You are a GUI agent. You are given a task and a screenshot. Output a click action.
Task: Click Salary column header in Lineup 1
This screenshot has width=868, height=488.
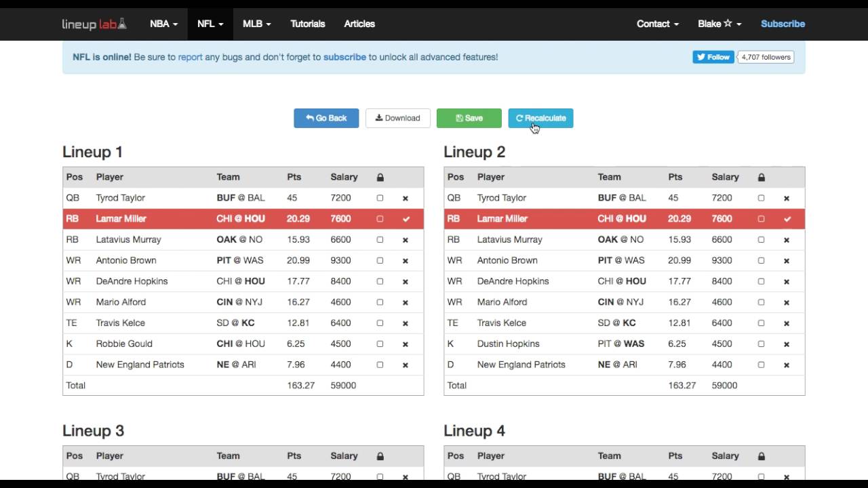[x=344, y=178]
